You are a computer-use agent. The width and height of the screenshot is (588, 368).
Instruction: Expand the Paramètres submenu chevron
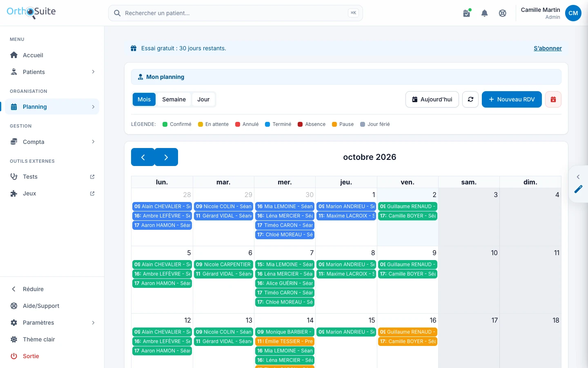[93, 323]
